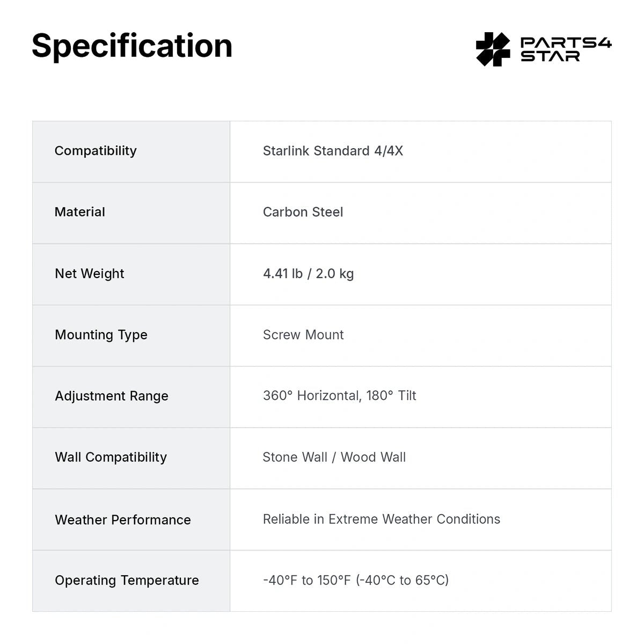Select the Material label cell

coord(131,213)
